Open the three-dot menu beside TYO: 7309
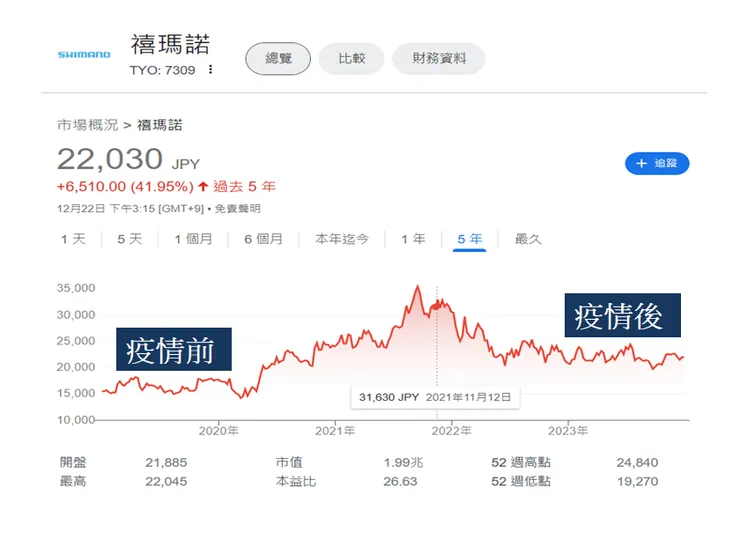 point(210,69)
